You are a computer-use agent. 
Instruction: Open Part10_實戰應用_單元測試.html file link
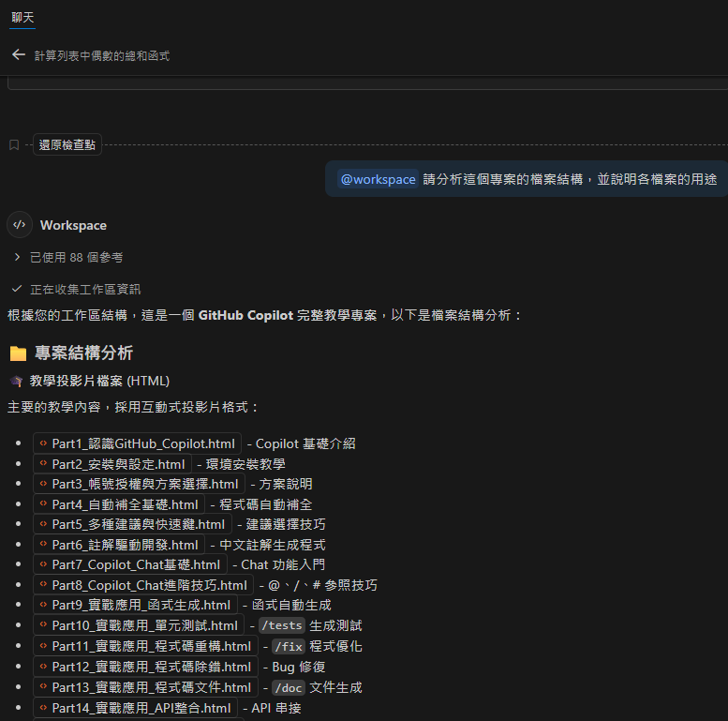click(x=139, y=625)
